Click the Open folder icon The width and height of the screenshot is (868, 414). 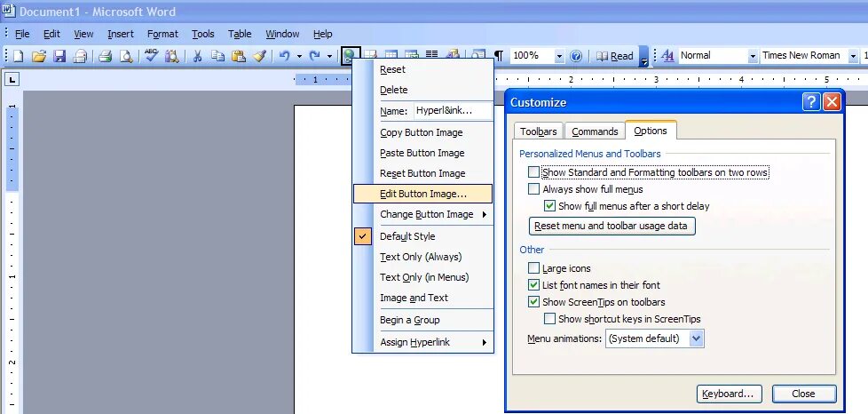point(38,55)
